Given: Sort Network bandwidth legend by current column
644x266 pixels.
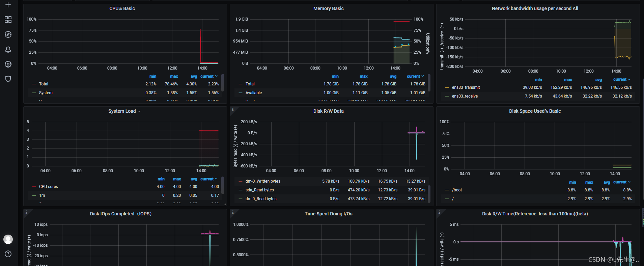Looking at the screenshot, I should [x=622, y=80].
